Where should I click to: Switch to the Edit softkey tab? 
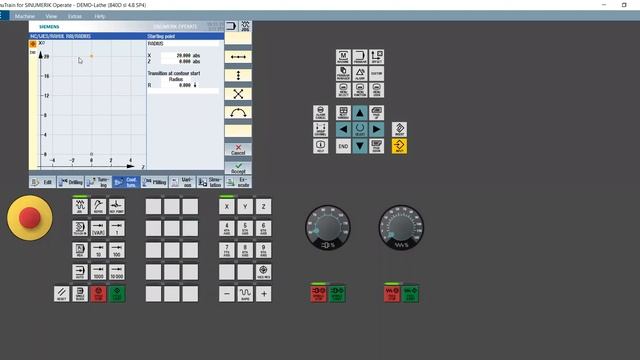point(42,182)
